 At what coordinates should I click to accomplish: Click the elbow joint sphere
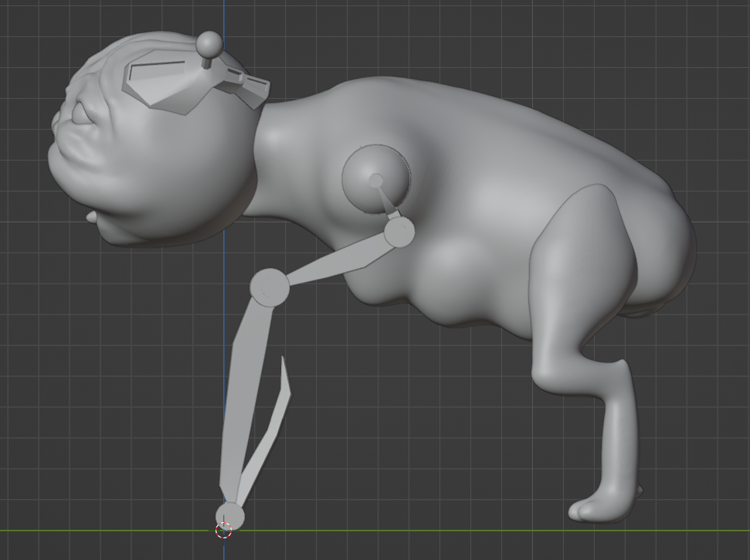click(x=270, y=288)
